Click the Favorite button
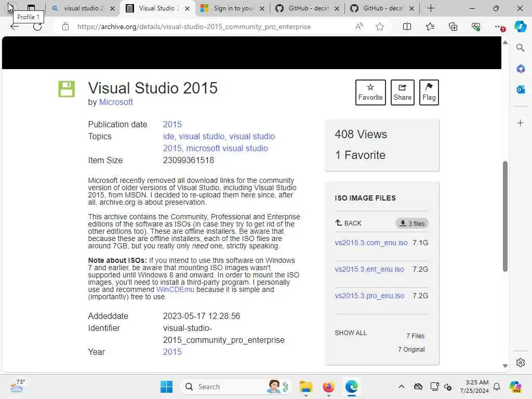The image size is (532, 399). [370, 92]
